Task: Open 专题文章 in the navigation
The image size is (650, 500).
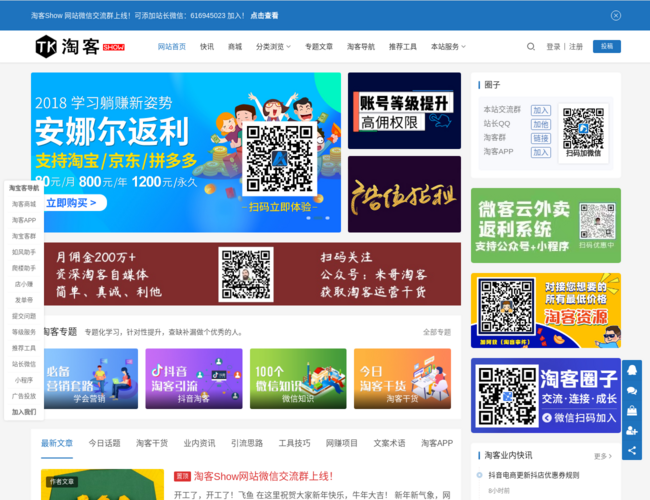Action: (x=319, y=46)
